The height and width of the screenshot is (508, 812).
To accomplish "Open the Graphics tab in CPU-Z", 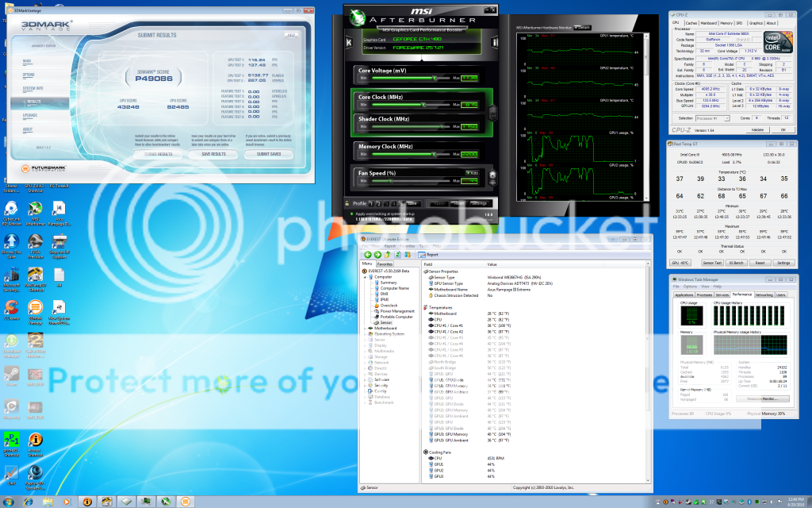I will pos(756,23).
